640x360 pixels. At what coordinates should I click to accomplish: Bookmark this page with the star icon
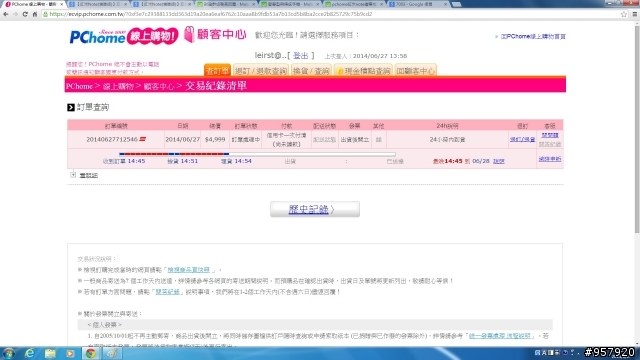coord(624,14)
